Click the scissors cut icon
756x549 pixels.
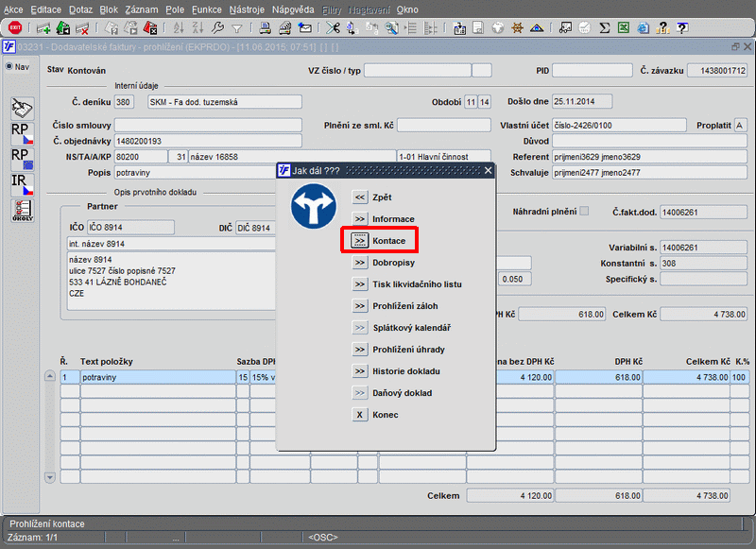pyautogui.click(x=333, y=28)
